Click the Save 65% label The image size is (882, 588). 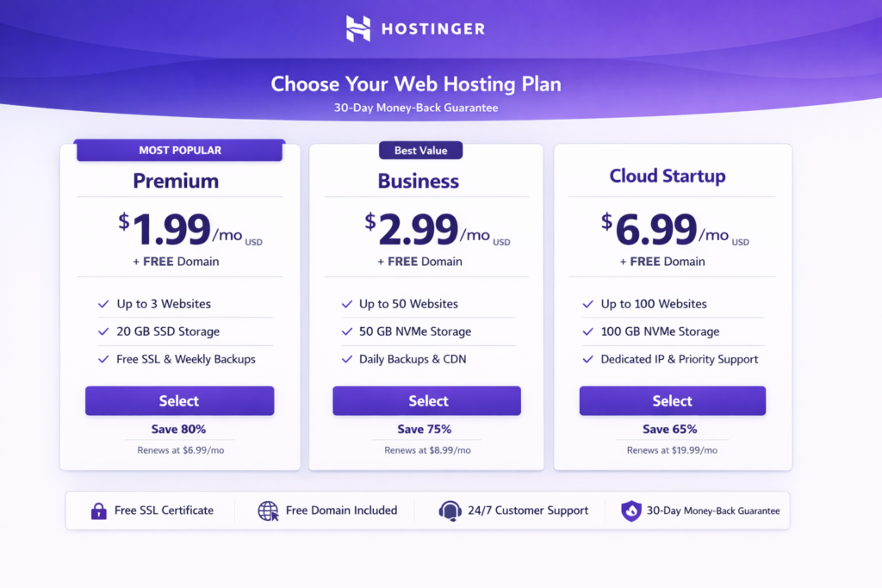670,429
